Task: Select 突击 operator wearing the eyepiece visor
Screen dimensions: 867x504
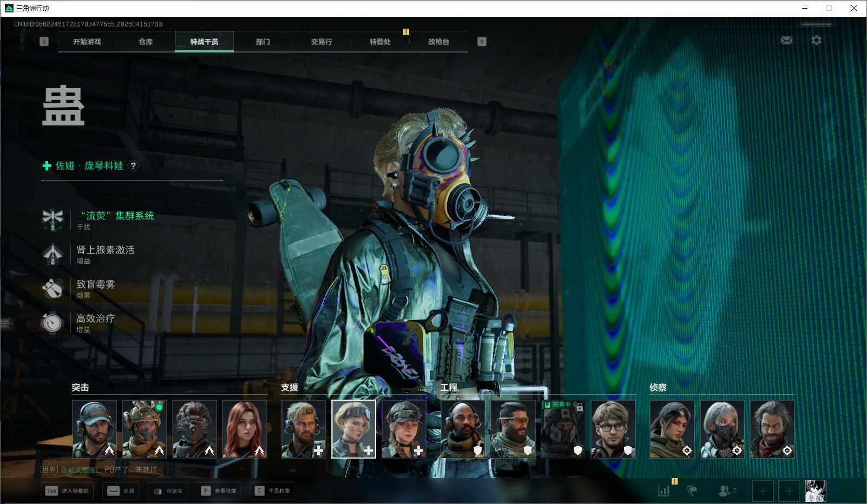Action: (194, 429)
